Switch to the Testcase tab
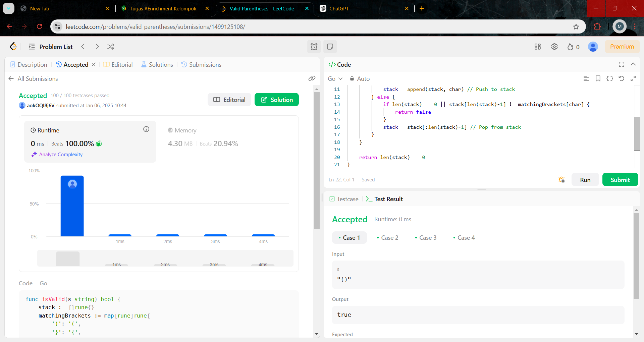This screenshot has height=342, width=644. (344, 199)
